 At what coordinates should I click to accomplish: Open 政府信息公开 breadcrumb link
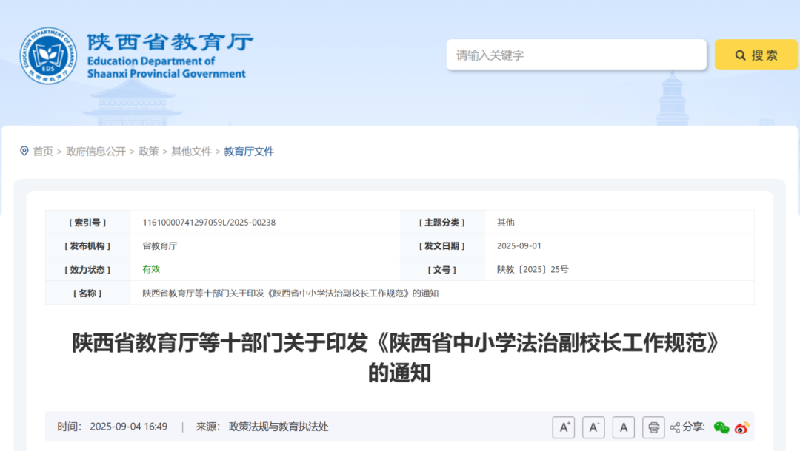96,151
